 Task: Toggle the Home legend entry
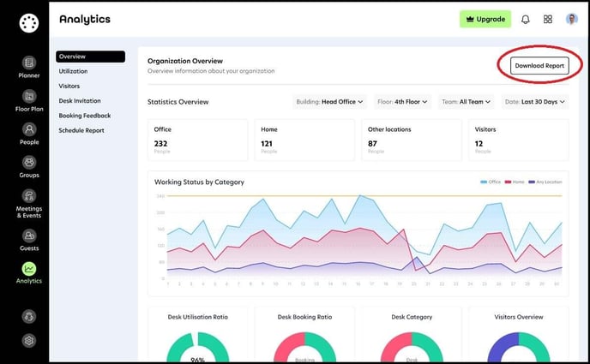[515, 182]
